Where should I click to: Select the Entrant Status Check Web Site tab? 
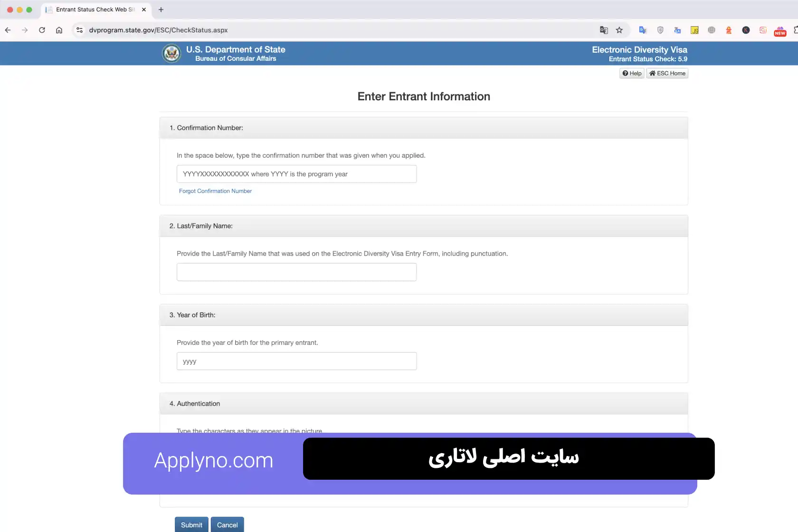coord(95,9)
